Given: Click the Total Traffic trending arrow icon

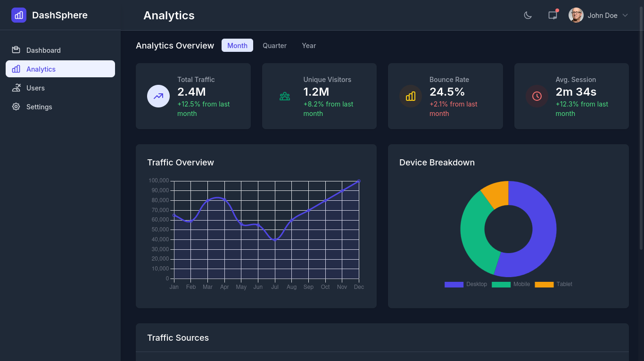Looking at the screenshot, I should coord(158,96).
